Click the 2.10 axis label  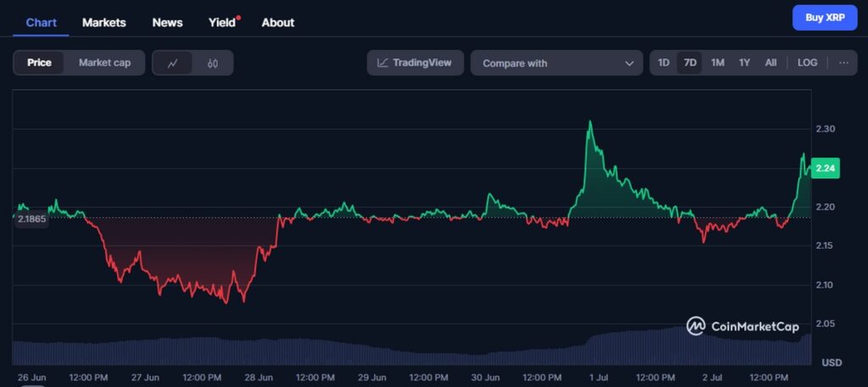pyautogui.click(x=825, y=285)
